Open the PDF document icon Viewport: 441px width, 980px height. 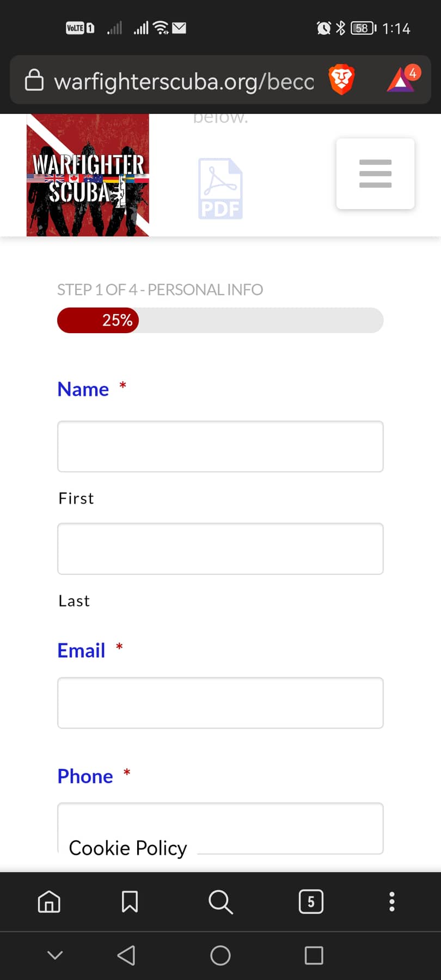point(220,188)
